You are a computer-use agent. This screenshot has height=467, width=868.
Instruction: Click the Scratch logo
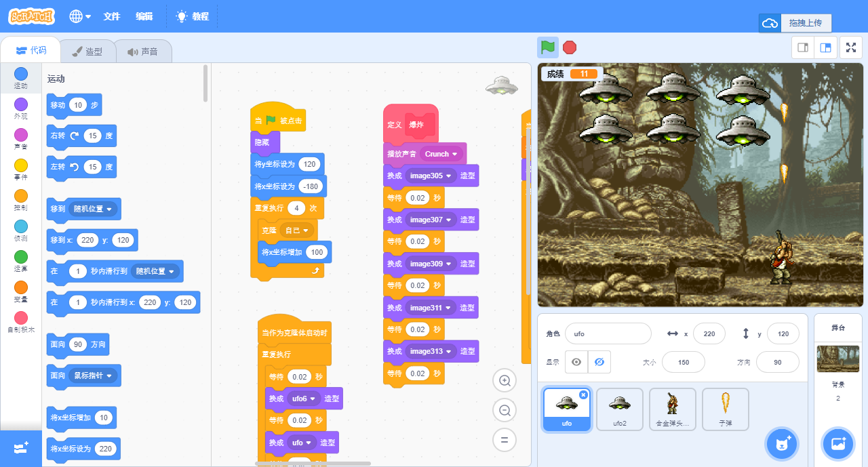(x=32, y=16)
